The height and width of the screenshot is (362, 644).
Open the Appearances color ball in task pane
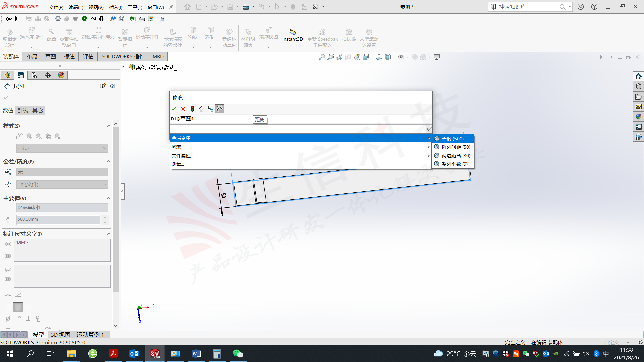[x=638, y=116]
